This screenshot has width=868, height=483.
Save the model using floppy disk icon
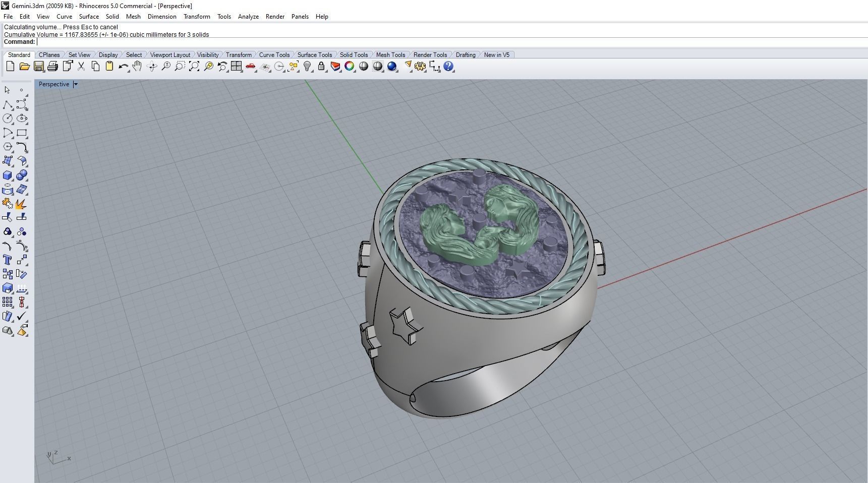38,66
